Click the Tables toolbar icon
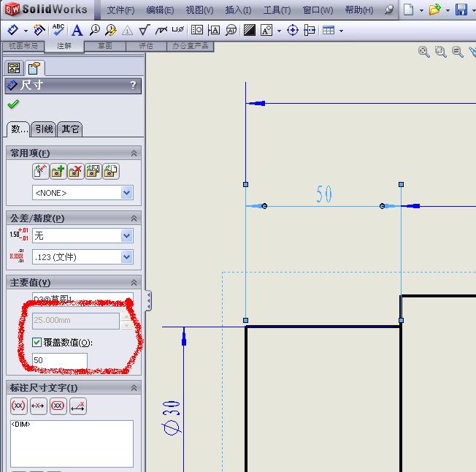476x472 pixels. [x=329, y=30]
